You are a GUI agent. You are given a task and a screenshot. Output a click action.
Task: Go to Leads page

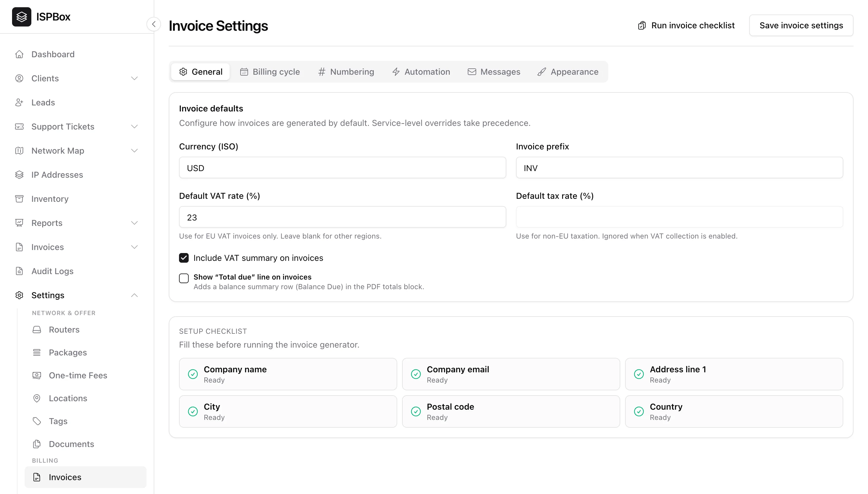77,102
